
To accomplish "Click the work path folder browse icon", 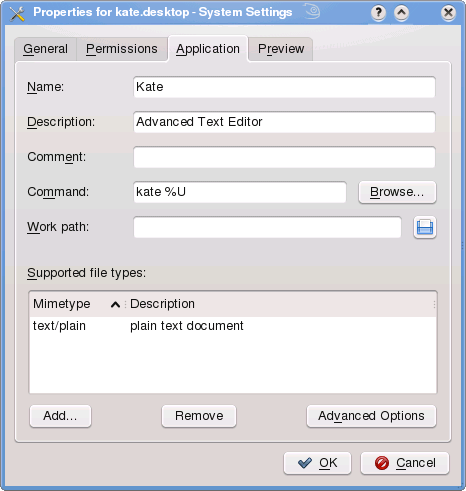I will [425, 227].
